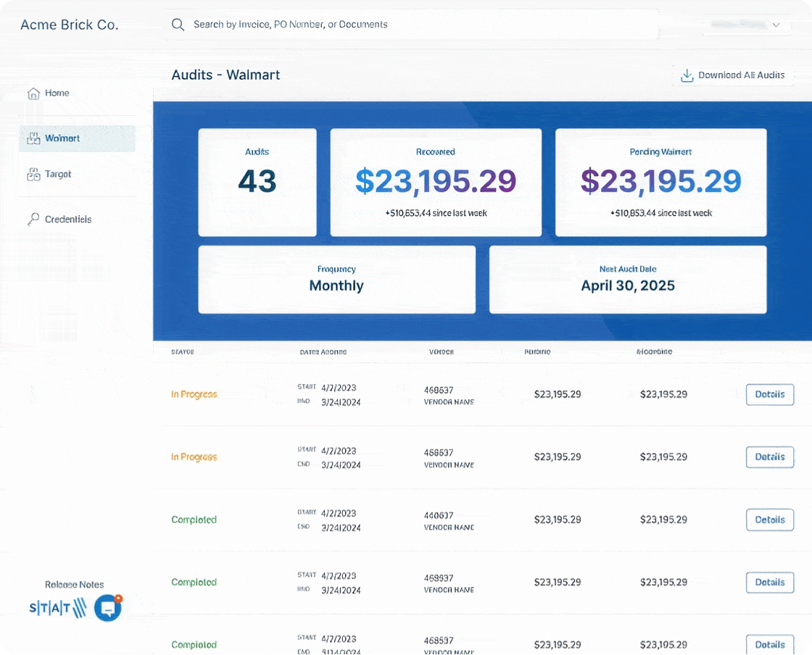
Task: Click the Target store icon in sidebar
Action: point(33,175)
